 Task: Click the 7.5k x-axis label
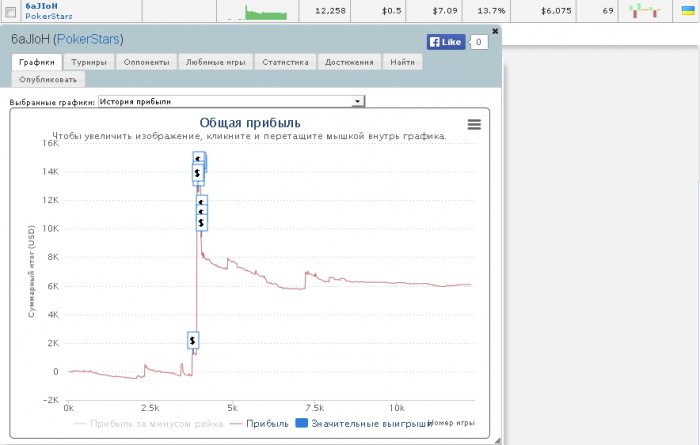(x=315, y=408)
